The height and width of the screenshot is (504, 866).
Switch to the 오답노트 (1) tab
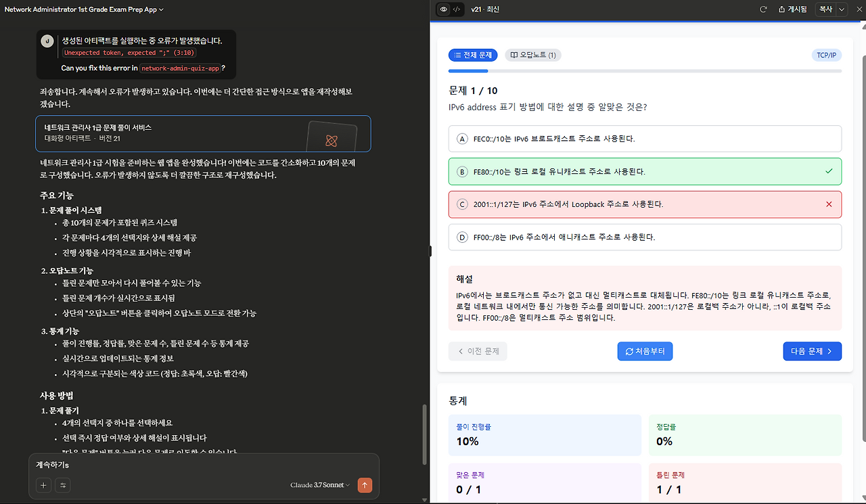533,55
